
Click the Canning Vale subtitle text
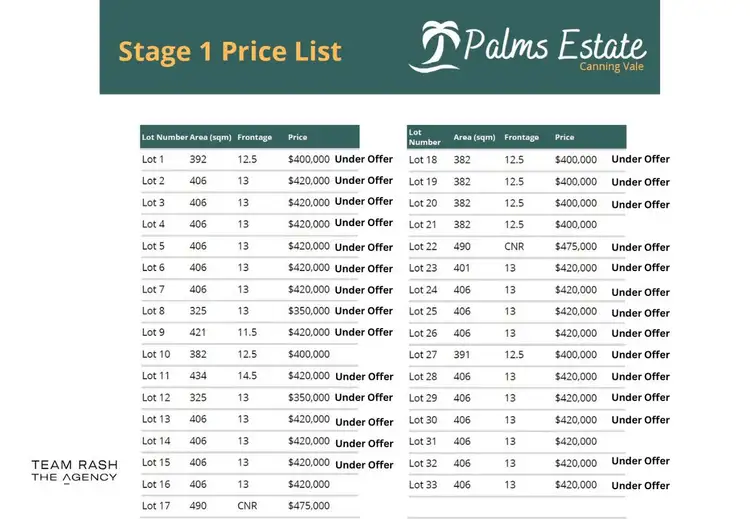613,67
